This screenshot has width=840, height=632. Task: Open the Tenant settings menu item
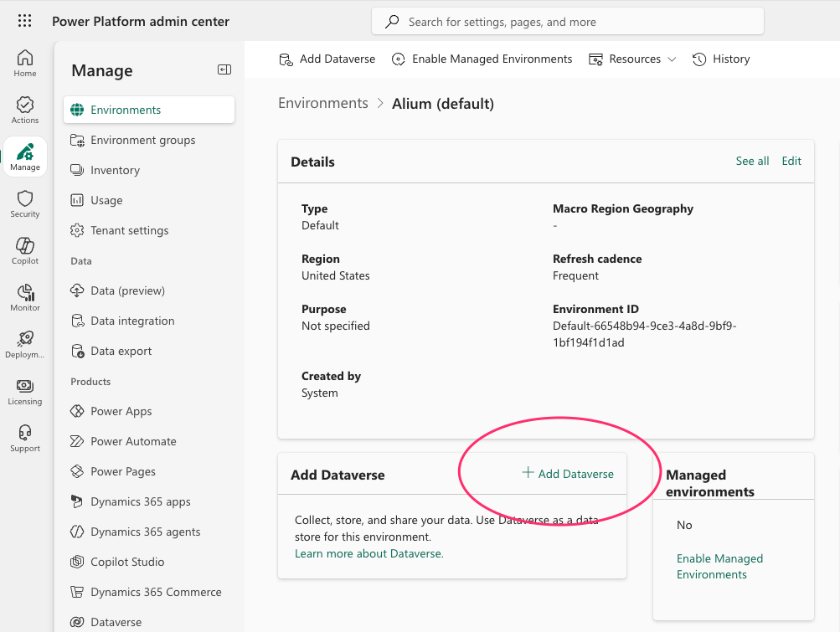point(149,230)
